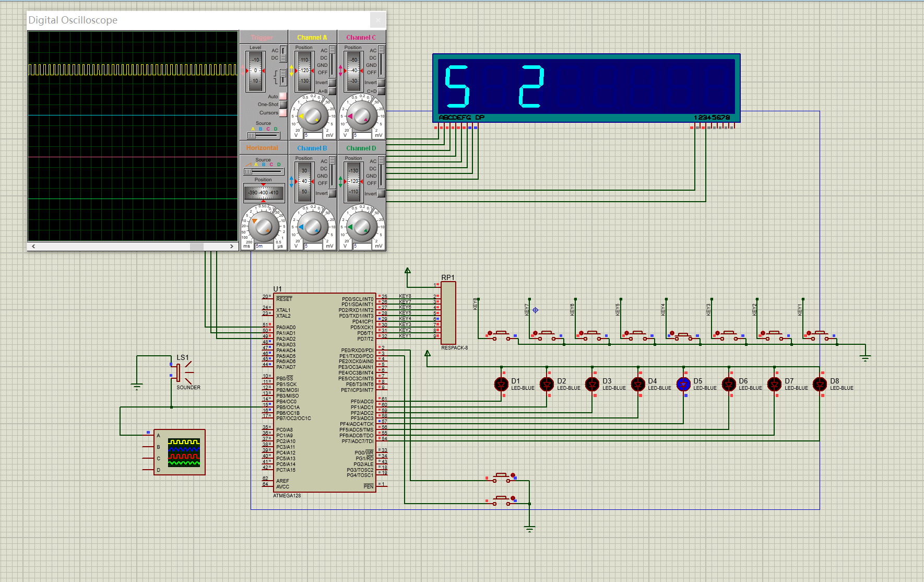The width and height of the screenshot is (924, 582).
Task: Adjust Channel D coupling slider
Action: tap(381, 172)
